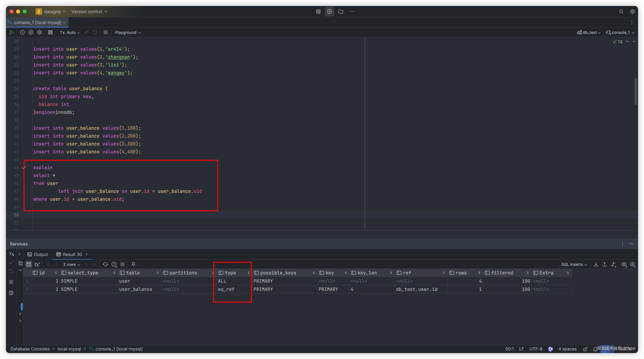This screenshot has width=644, height=359.
Task: Click local-mysql in breadcrumb
Action: [x=69, y=349]
